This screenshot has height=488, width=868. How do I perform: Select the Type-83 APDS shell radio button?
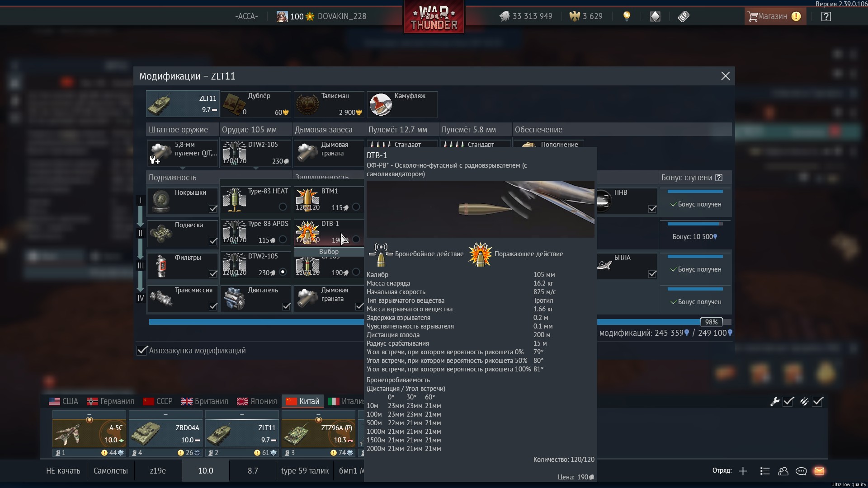(283, 239)
